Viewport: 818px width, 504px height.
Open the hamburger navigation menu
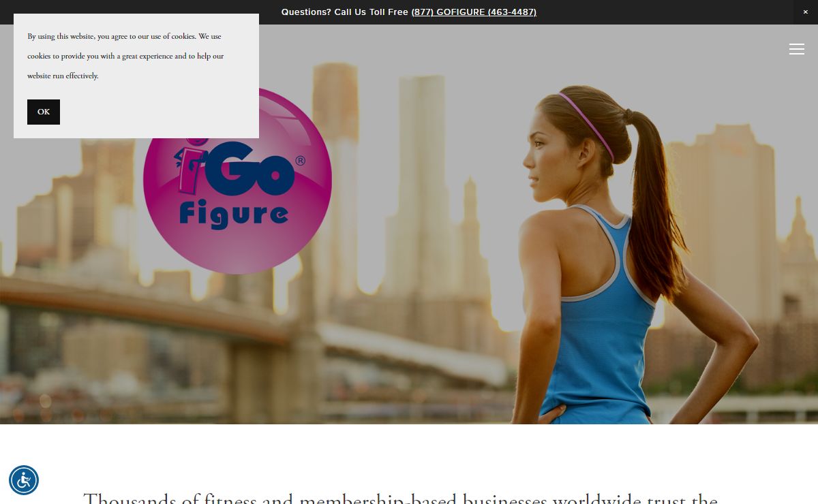click(797, 49)
